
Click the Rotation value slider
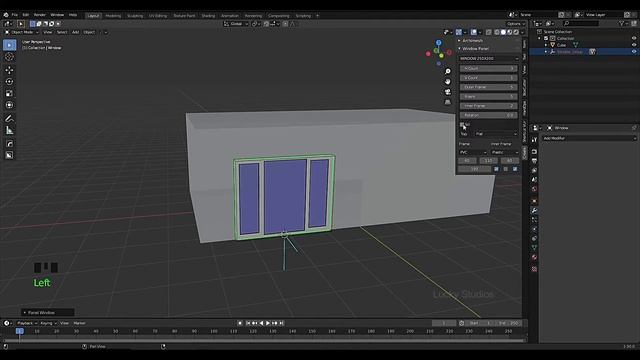tap(489, 116)
